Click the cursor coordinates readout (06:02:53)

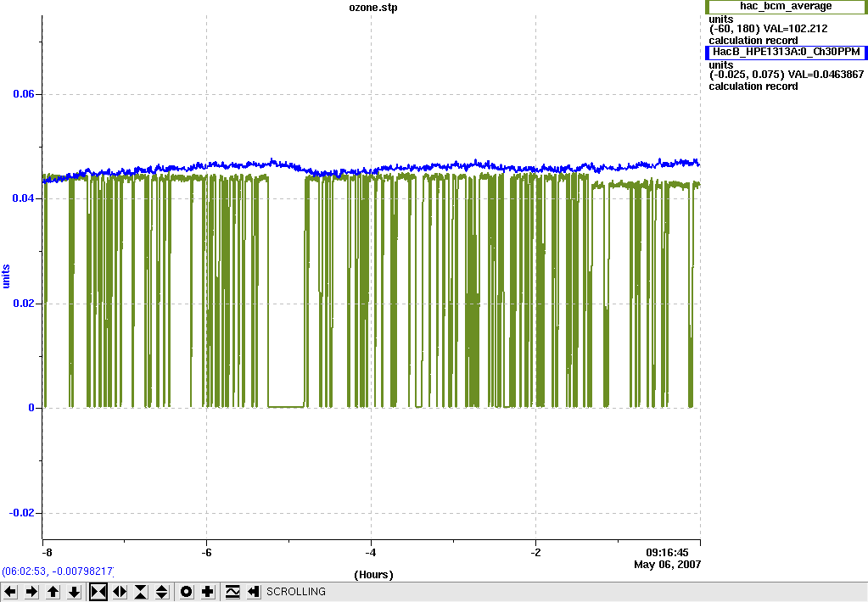(58, 571)
